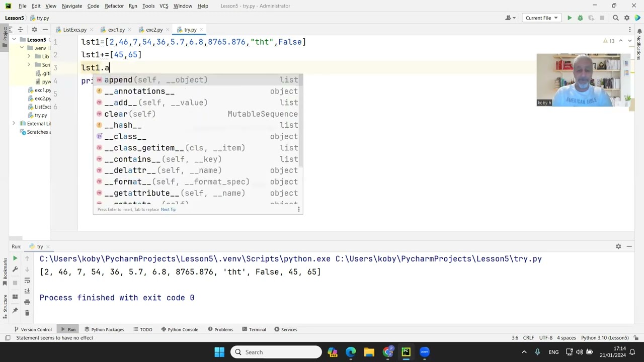
Task: Toggle the Project side tool window
Action: [x=5, y=36]
